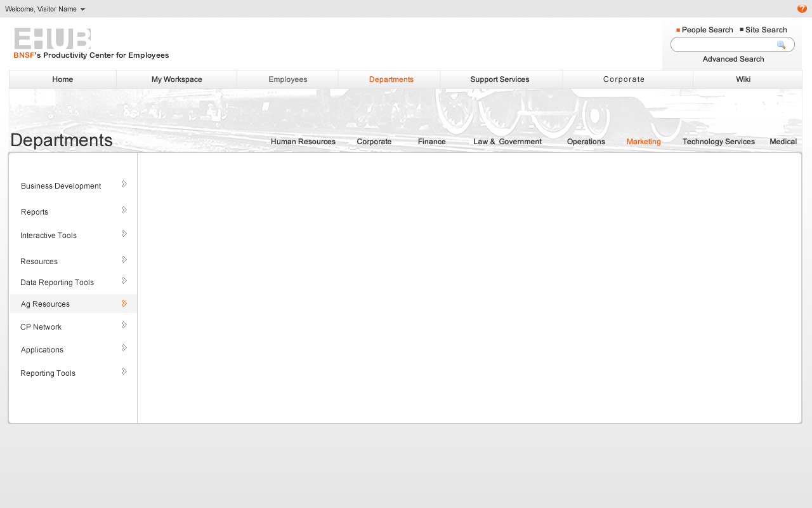Open the Law & Government department link
The height and width of the screenshot is (508, 812).
point(507,142)
